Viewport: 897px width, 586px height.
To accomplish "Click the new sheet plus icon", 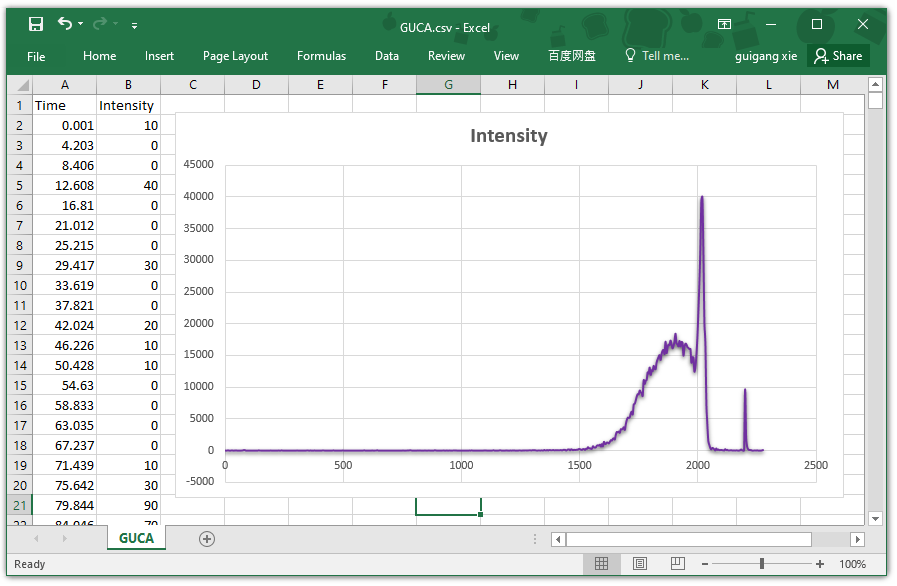I will point(207,539).
